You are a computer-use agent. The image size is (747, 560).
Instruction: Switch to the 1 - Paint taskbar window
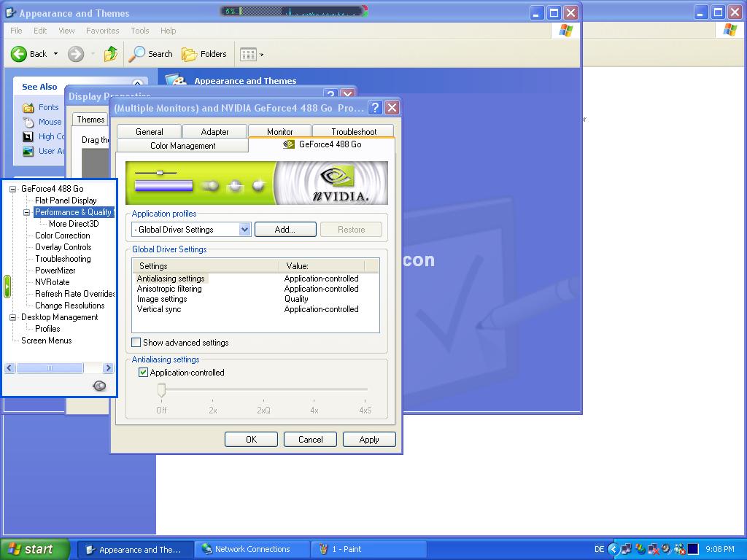368,549
